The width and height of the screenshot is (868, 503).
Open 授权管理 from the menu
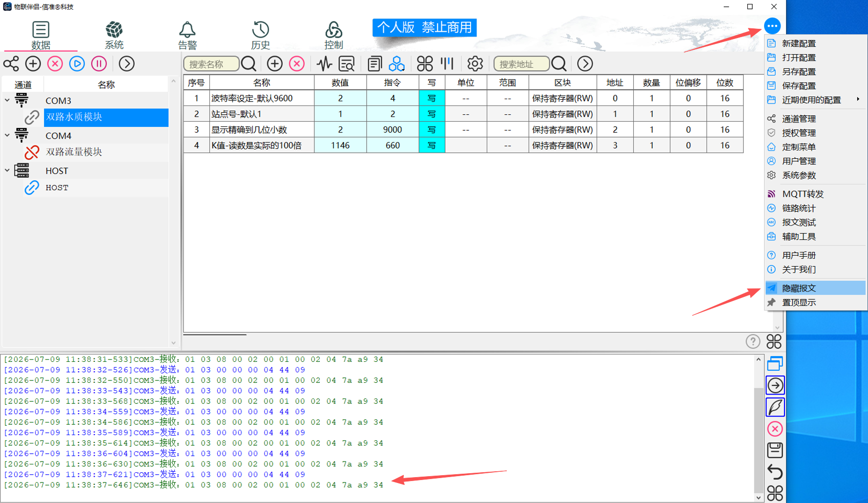(815, 133)
